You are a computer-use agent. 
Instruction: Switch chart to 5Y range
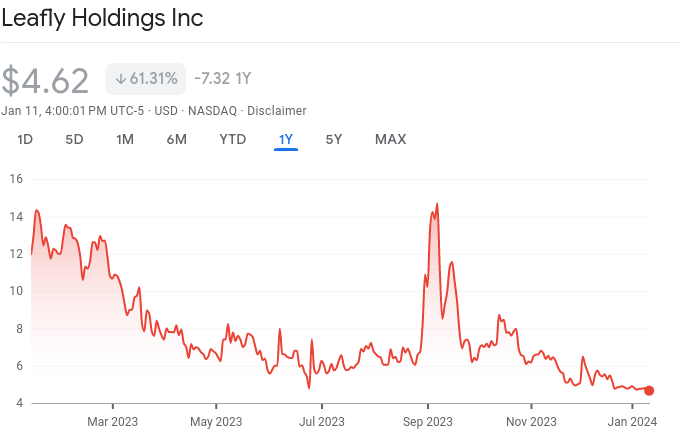[x=334, y=139]
